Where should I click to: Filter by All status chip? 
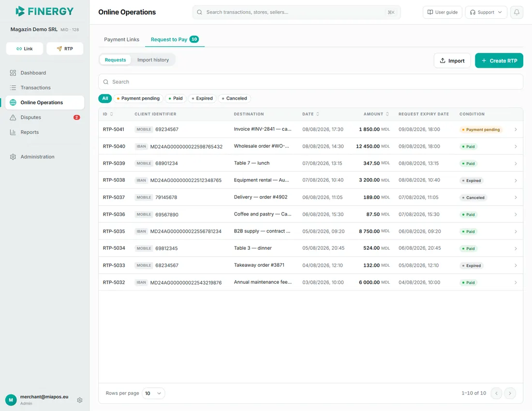[x=105, y=98]
